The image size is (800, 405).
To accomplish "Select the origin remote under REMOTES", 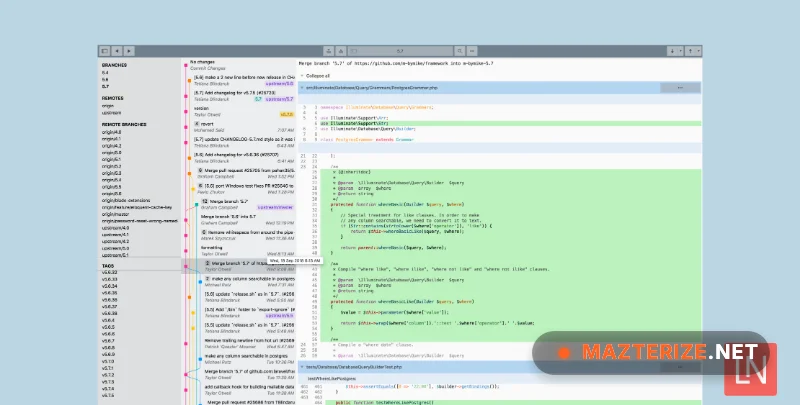I will 108,106.
